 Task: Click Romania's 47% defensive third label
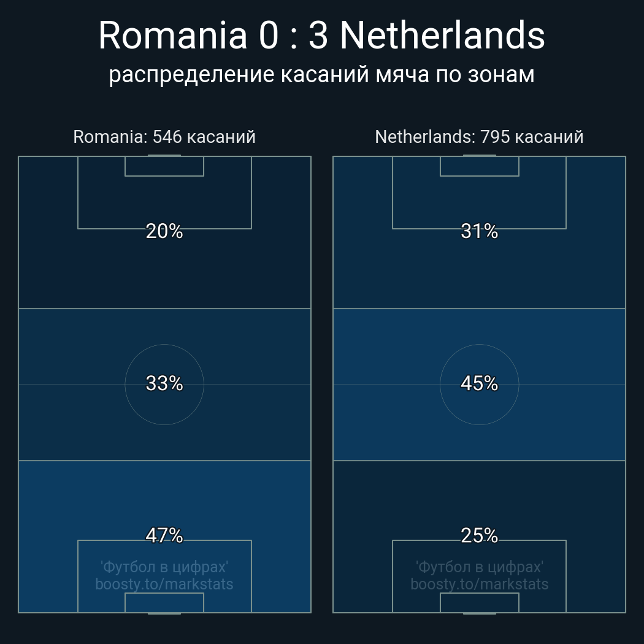click(x=164, y=535)
